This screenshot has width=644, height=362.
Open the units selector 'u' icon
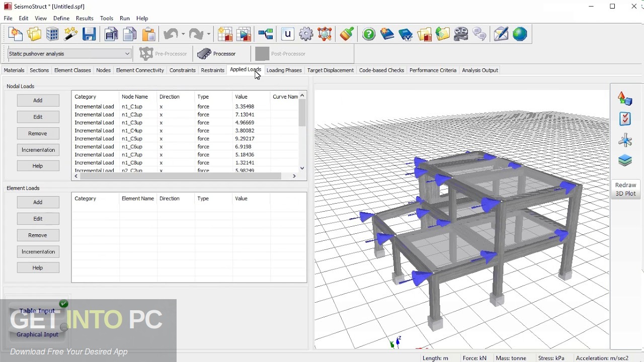[287, 34]
